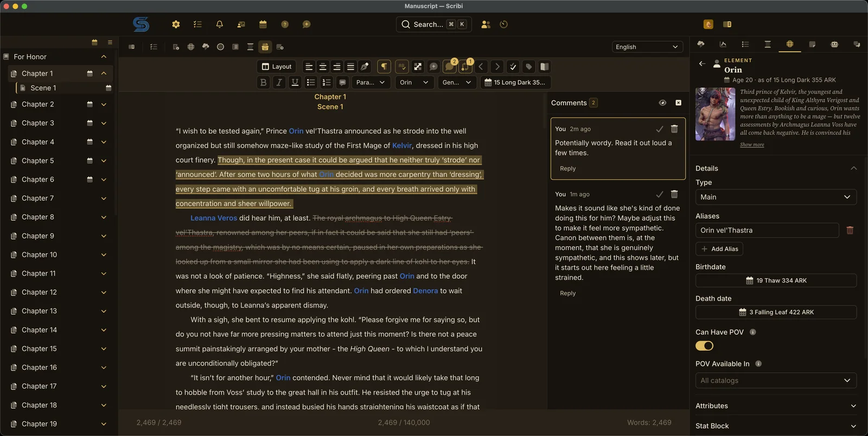Toggle paragraph marks button

pyautogui.click(x=384, y=67)
